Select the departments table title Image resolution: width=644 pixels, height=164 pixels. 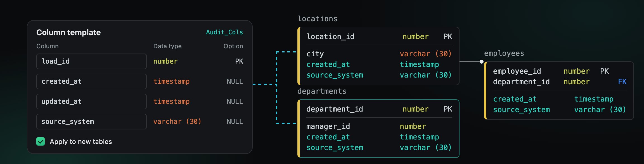[x=322, y=91]
